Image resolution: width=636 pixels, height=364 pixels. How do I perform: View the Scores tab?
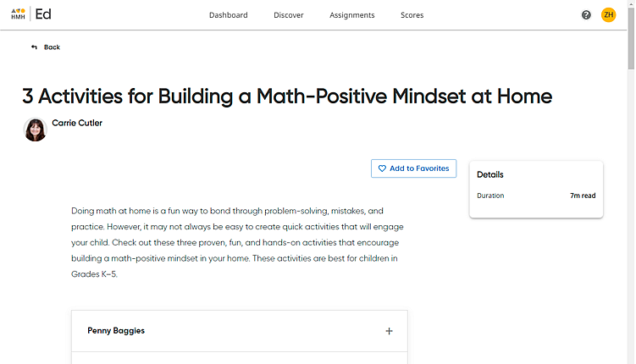pyautogui.click(x=412, y=15)
